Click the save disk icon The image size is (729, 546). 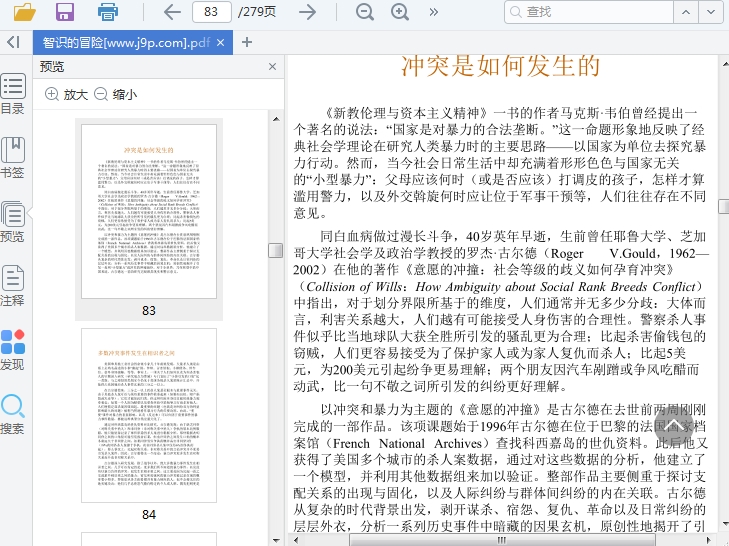[65, 12]
